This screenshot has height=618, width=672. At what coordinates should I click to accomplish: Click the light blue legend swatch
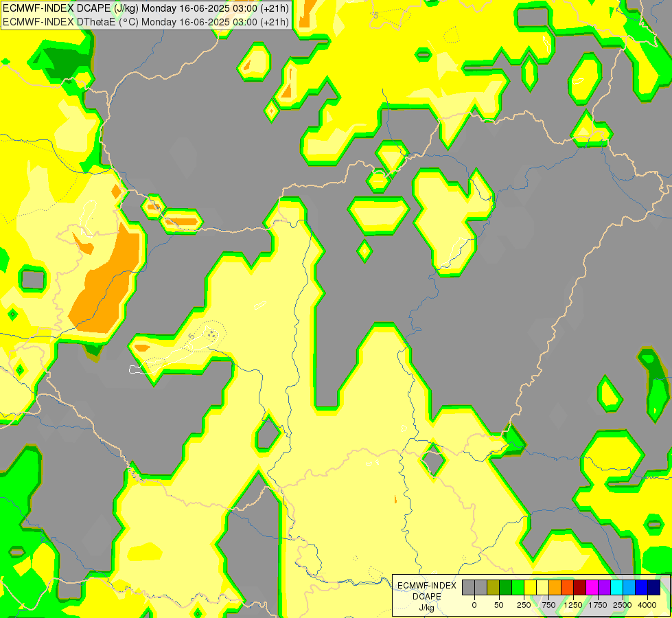click(x=629, y=588)
